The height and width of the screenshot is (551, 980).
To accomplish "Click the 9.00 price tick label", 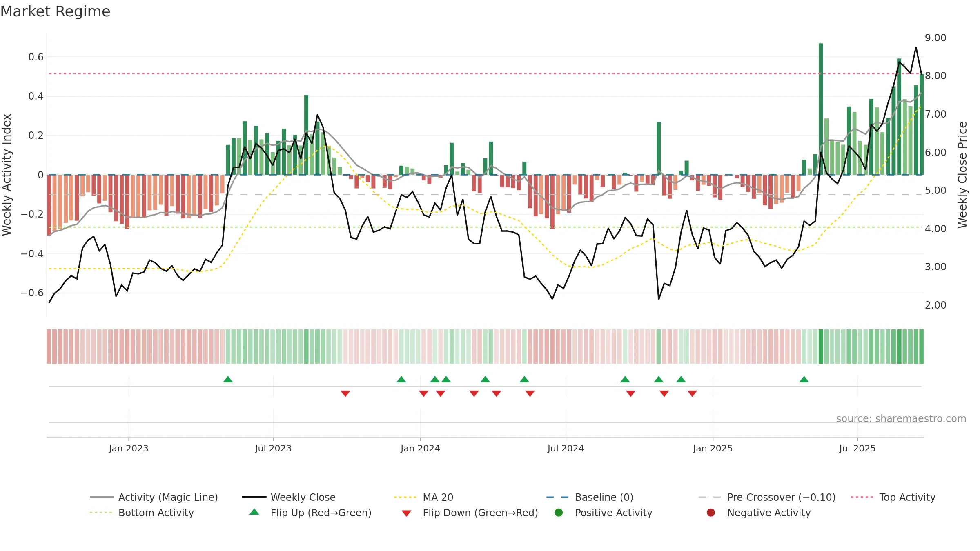I will click(935, 38).
